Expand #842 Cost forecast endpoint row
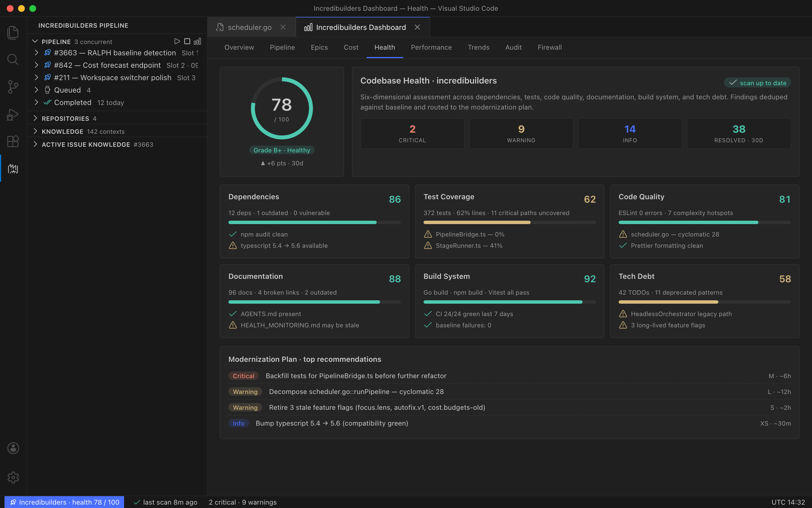The image size is (812, 508). pyautogui.click(x=36, y=65)
